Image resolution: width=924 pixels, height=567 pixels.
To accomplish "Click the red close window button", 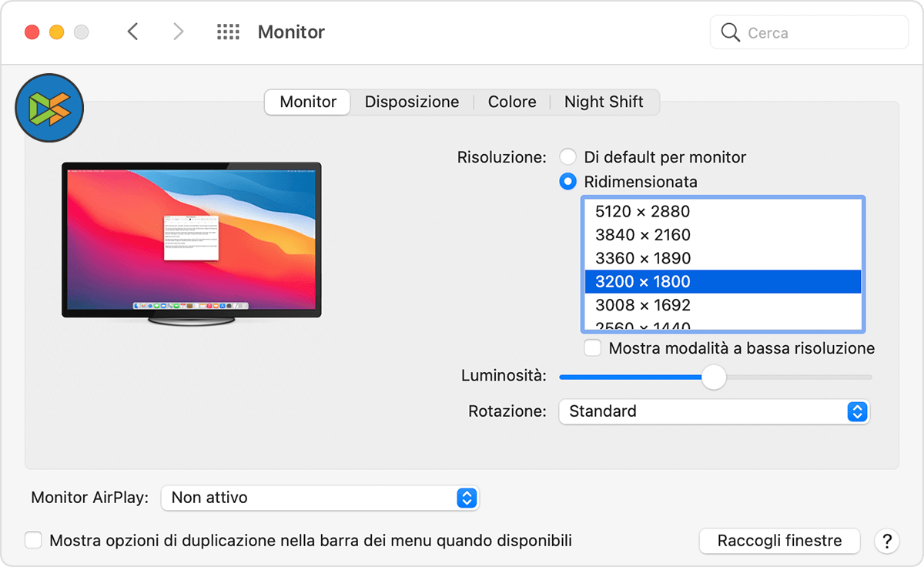I will (32, 32).
